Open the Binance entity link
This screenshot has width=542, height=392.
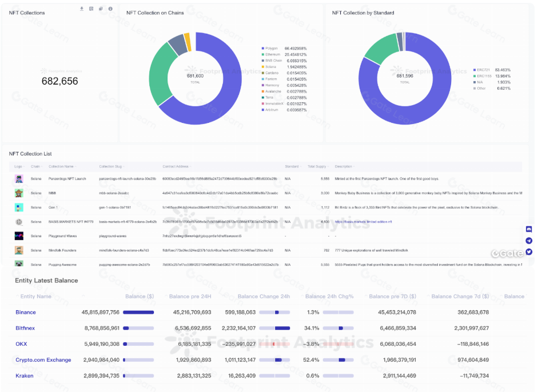click(x=26, y=313)
